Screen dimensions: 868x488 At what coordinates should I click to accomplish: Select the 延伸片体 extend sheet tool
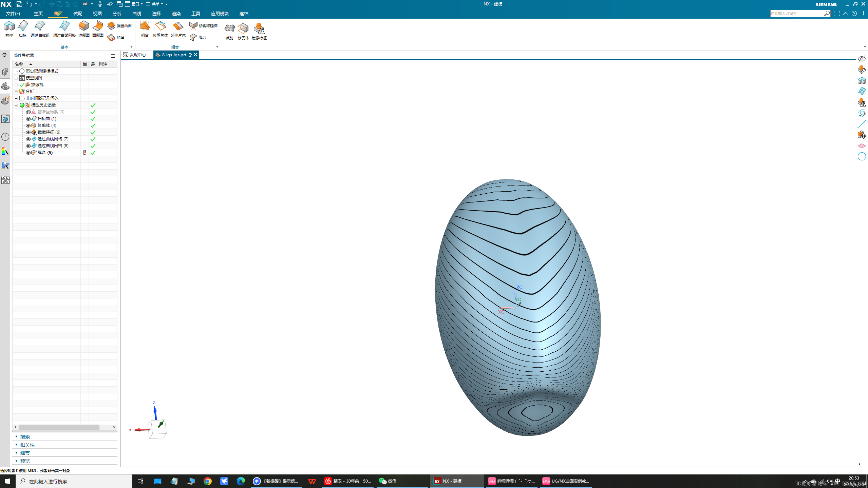pos(178,29)
